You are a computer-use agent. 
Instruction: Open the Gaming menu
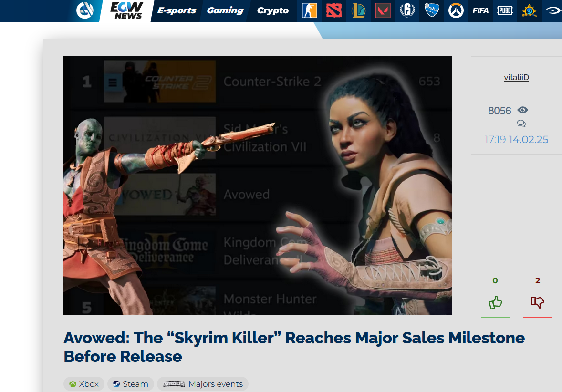coord(226,10)
